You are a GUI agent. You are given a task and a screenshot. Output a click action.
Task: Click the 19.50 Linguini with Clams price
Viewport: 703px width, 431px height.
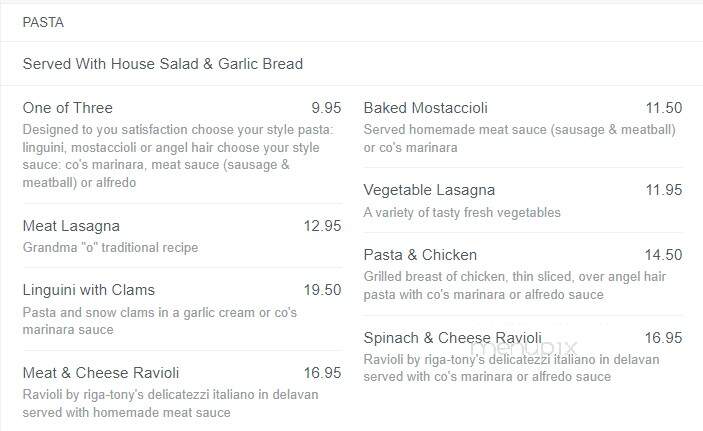tap(322, 290)
